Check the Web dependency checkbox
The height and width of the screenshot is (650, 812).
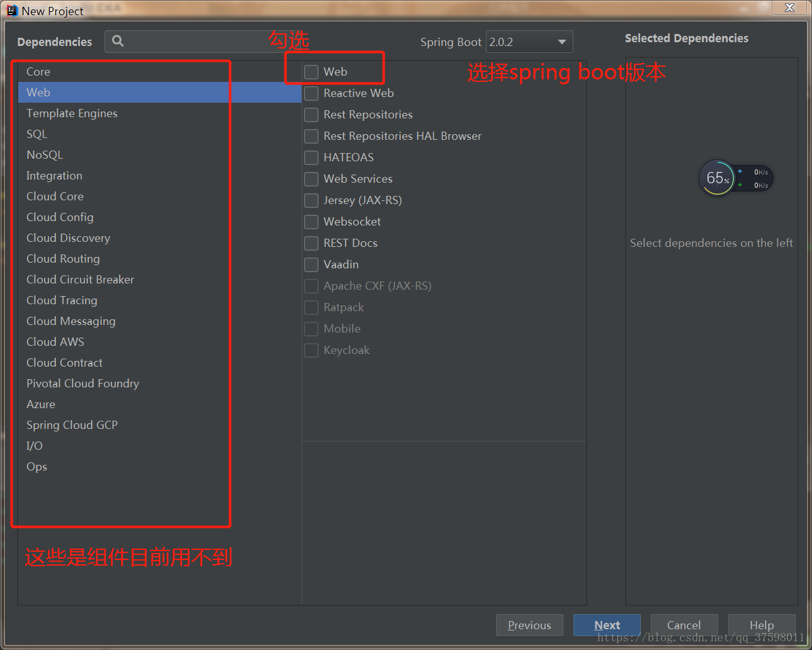311,72
